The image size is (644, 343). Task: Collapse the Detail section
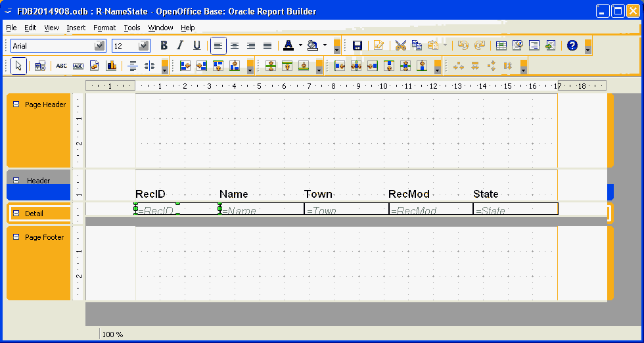point(16,213)
